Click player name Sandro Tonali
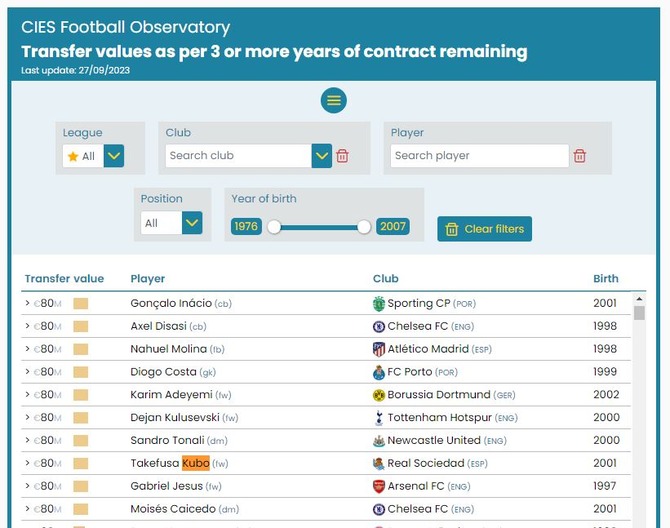 point(167,440)
